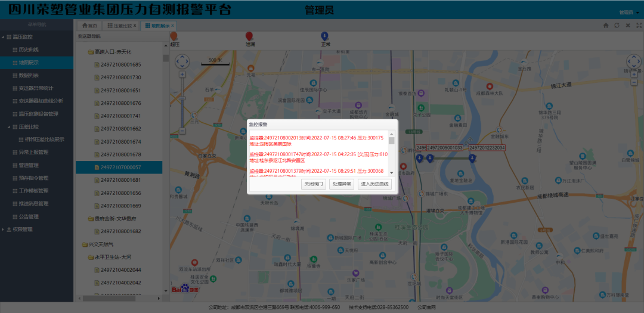The width and height of the screenshot is (644, 313).
Task: Click the left map zoom-in plus button
Action: pyautogui.click(x=182, y=75)
